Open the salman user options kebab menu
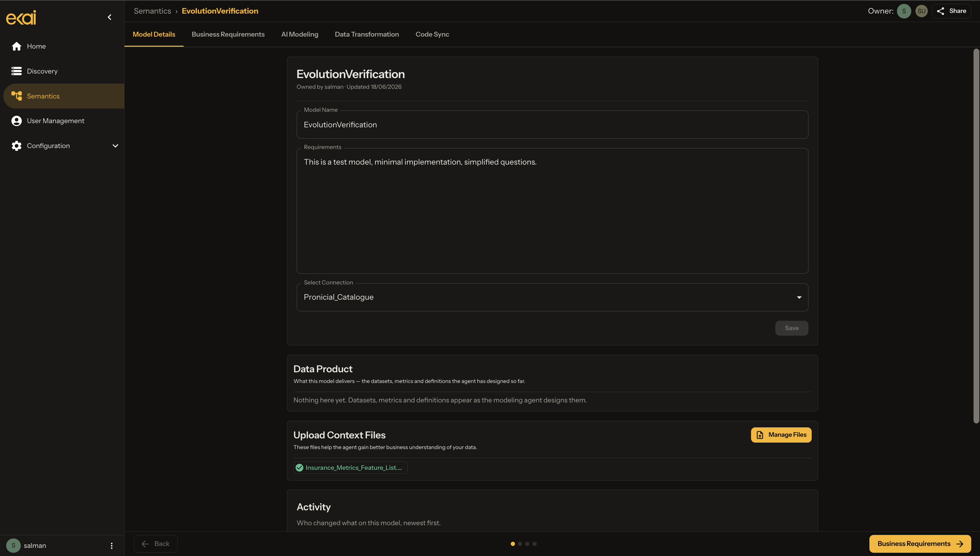980x556 pixels. (x=112, y=546)
